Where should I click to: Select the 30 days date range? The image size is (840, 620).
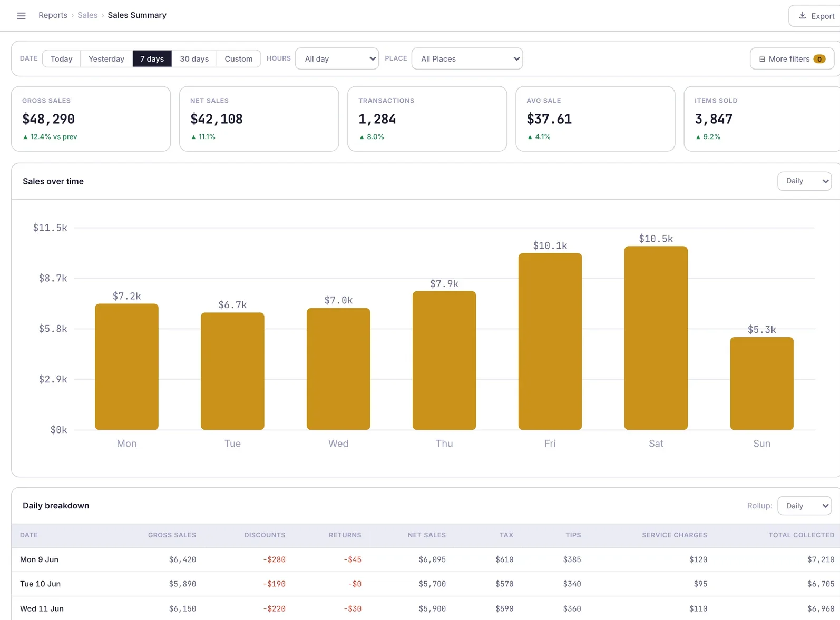click(194, 59)
